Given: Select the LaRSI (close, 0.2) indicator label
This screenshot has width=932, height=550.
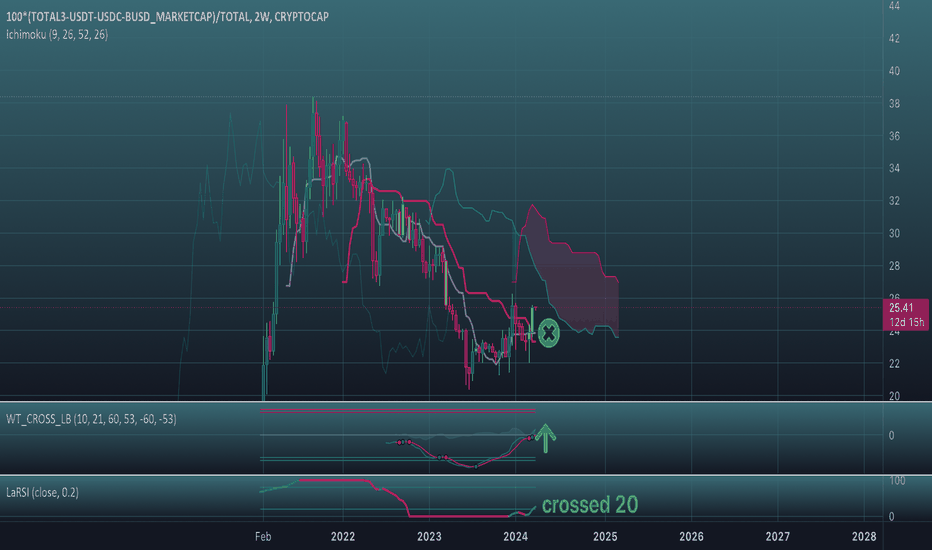Looking at the screenshot, I should pos(42,492).
